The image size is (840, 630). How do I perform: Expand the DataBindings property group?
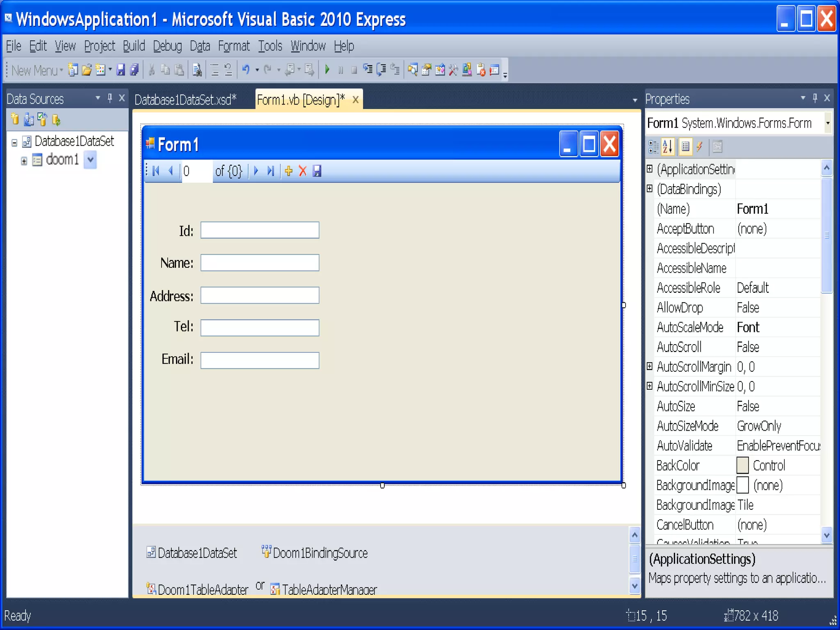coord(650,189)
